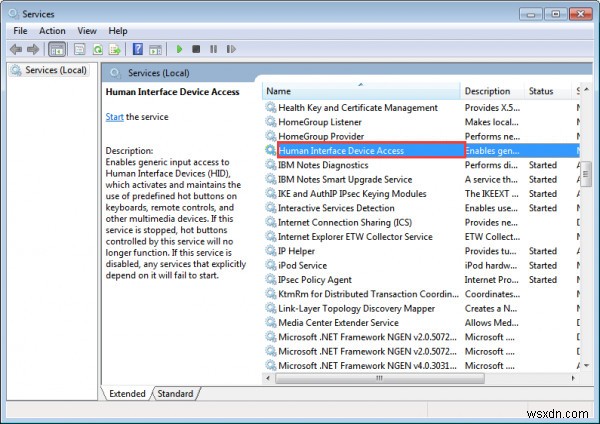
Task: Sort by the Name column header
Action: [x=361, y=91]
